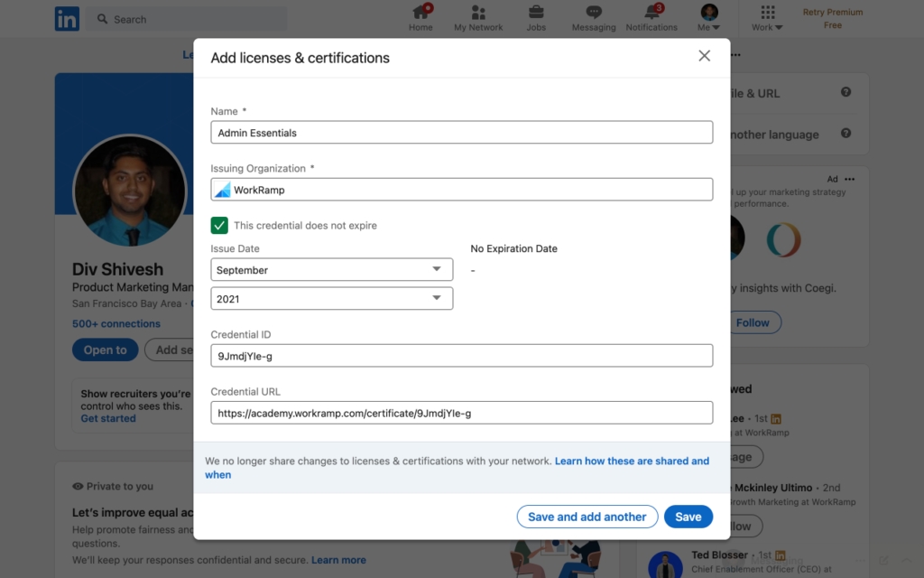Open Mckinley Ultimo profile name
The width and height of the screenshot is (924, 578).
point(772,488)
